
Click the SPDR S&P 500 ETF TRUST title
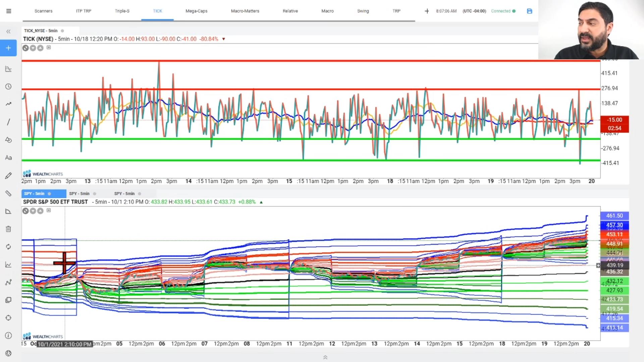tap(55, 202)
